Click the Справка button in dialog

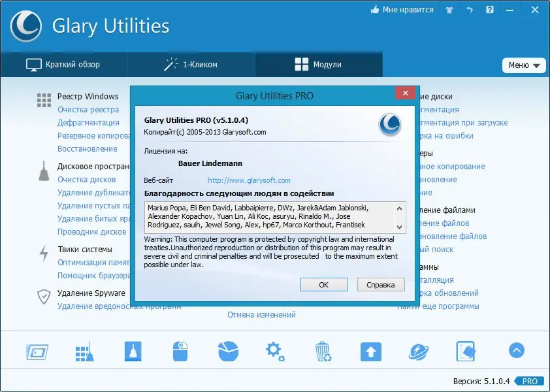click(381, 285)
